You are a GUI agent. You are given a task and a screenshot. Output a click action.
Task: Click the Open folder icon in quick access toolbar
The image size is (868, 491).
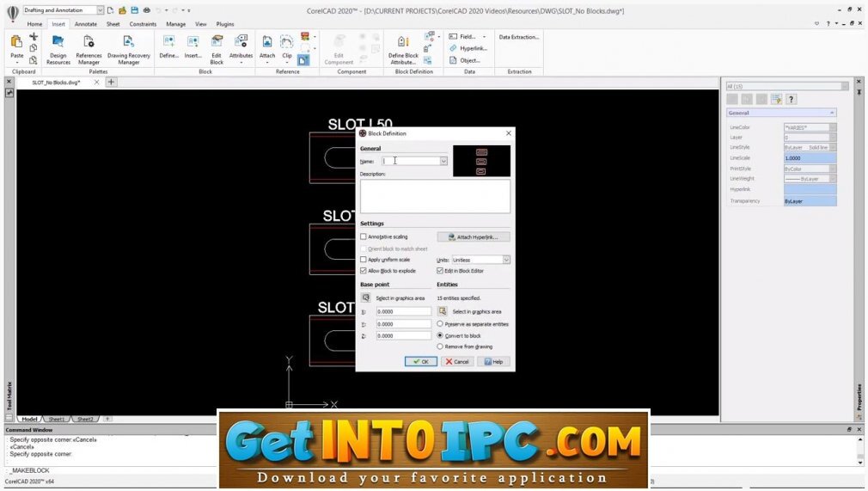click(122, 10)
